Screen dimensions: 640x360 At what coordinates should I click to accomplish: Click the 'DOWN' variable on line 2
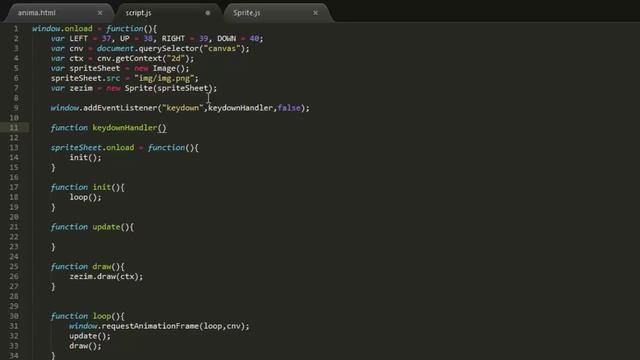coord(227,38)
